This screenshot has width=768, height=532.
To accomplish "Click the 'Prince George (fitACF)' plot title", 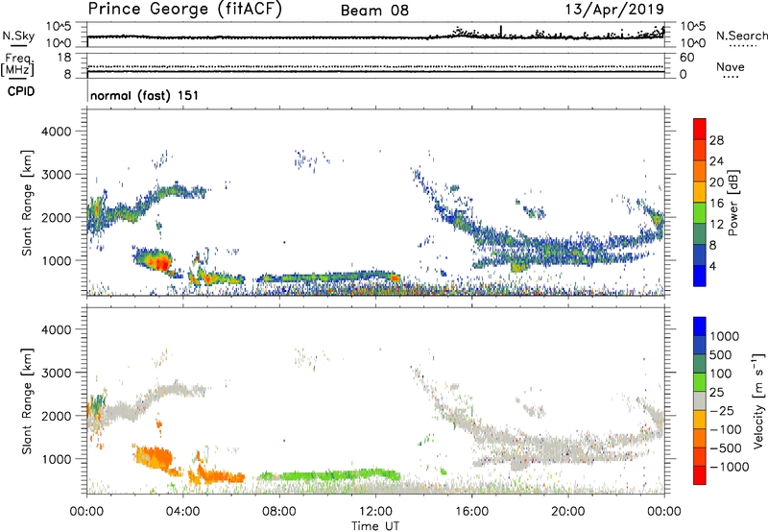I will coord(185,9).
